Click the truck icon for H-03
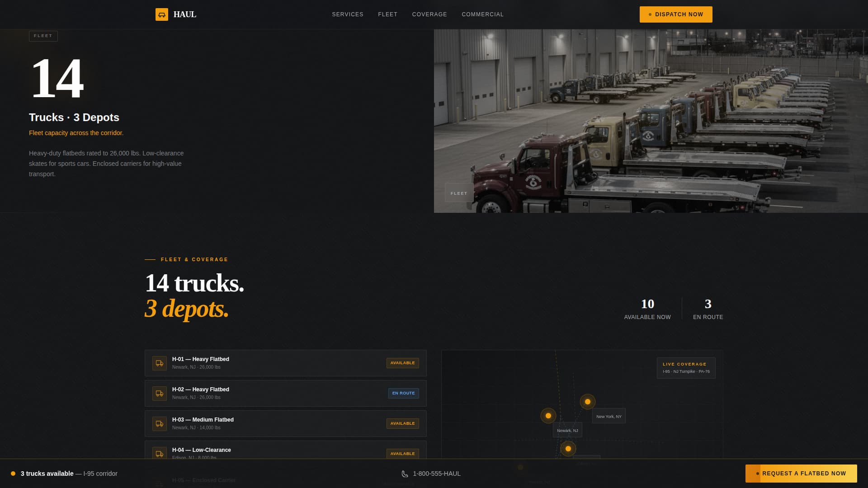This screenshot has height=488, width=868. click(x=160, y=424)
